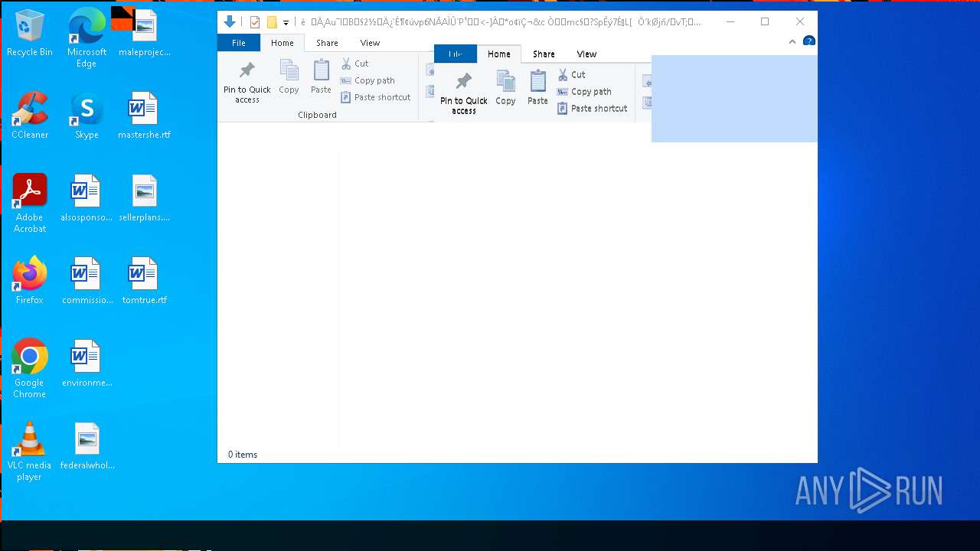The image size is (980, 551).
Task: Click Paste shortcut in the overlaid duplicate ribbon
Action: click(x=592, y=108)
